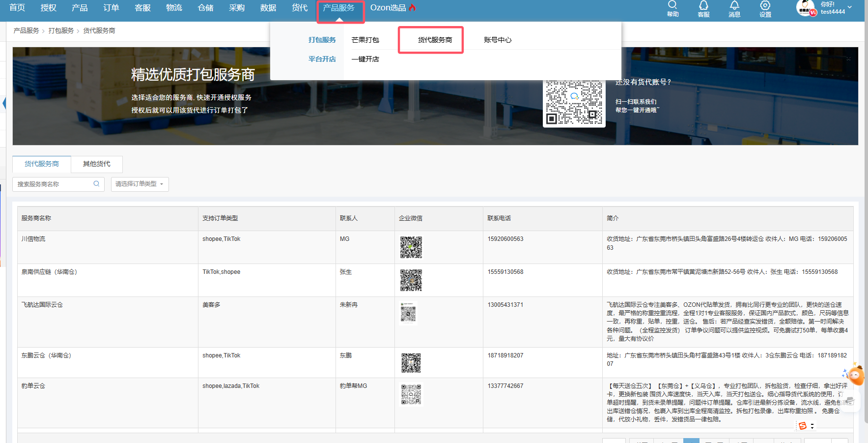The height and width of the screenshot is (443, 868).
Task: Open the 飞航达国际云仓 provider name
Action: (42, 305)
